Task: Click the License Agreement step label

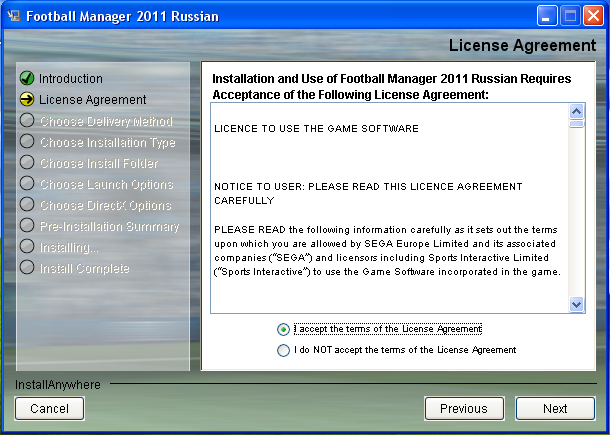Action: [93, 100]
